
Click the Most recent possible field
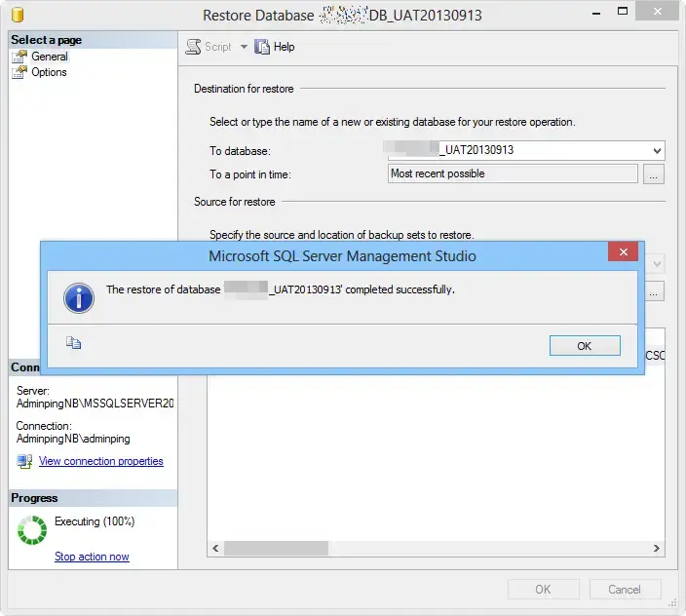pyautogui.click(x=513, y=173)
